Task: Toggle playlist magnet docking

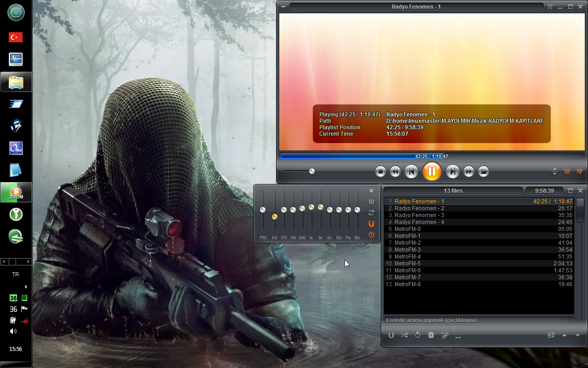Action: 391,335
